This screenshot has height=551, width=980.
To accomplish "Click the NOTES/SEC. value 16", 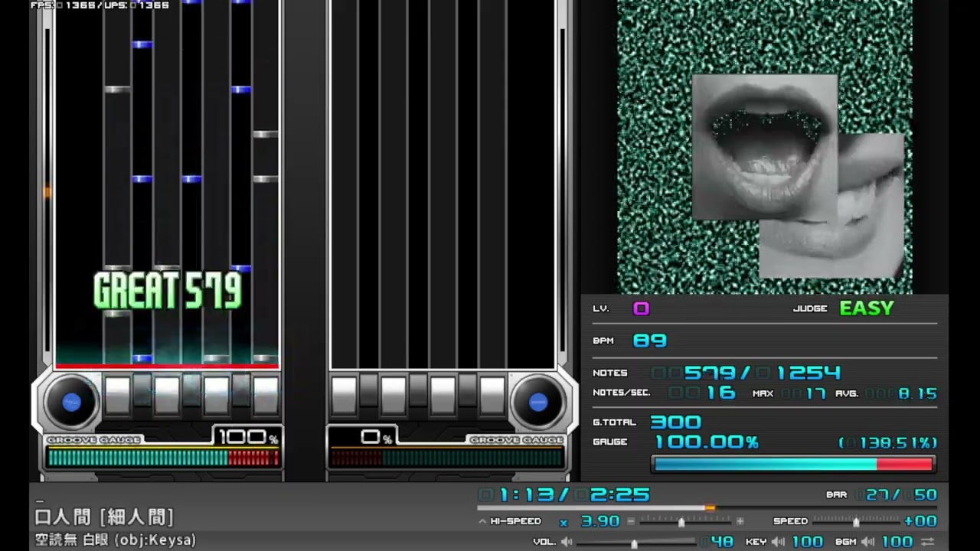I will (x=721, y=393).
